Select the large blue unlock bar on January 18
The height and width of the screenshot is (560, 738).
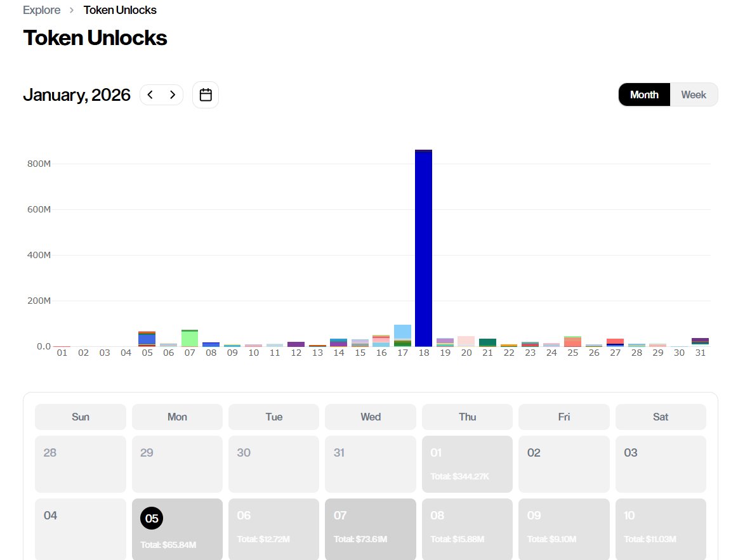point(423,247)
